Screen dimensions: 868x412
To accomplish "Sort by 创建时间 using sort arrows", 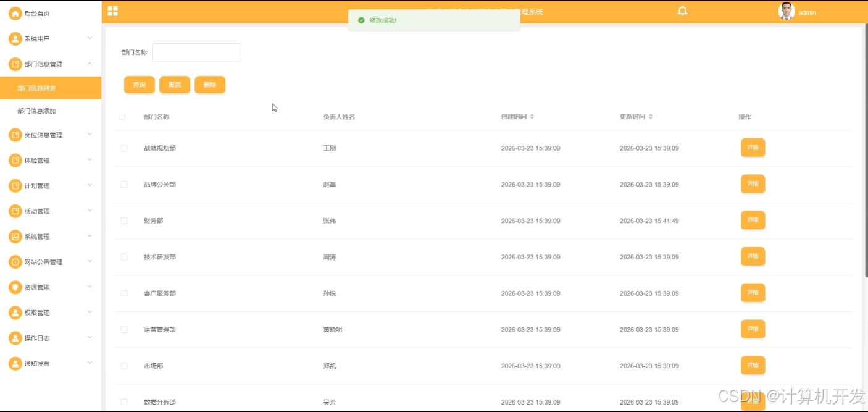I will click(532, 117).
